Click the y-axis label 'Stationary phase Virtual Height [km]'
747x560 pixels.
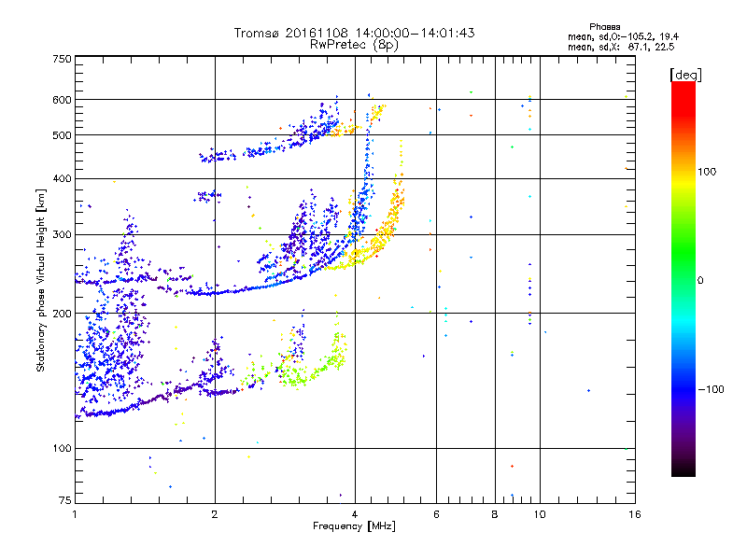click(40, 281)
